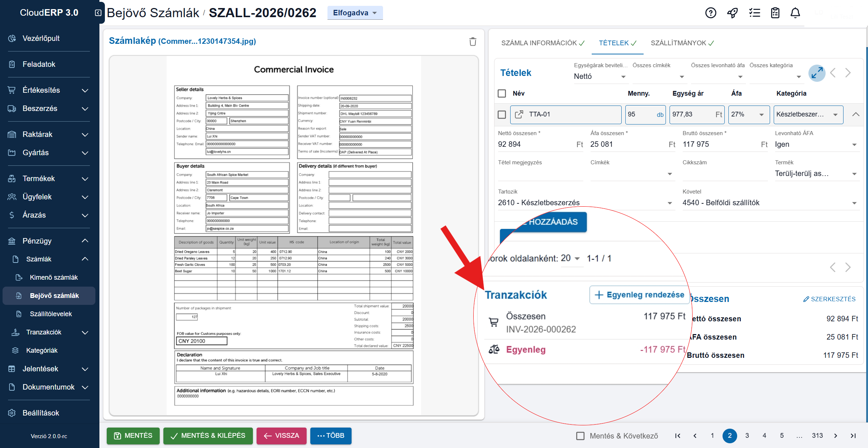Switch to SZÁMLA INFORMÁCIÓK tab
The image size is (868, 448).
coord(543,43)
